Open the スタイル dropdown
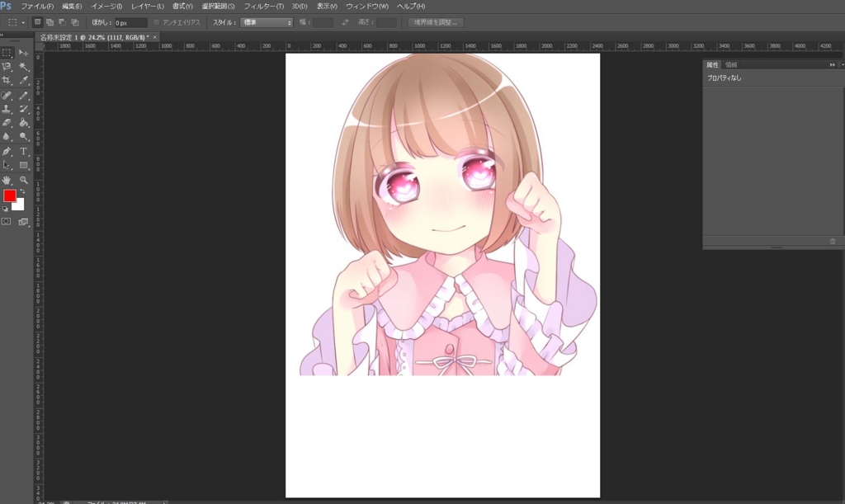Image resolution: width=845 pixels, height=504 pixels. pos(267,22)
